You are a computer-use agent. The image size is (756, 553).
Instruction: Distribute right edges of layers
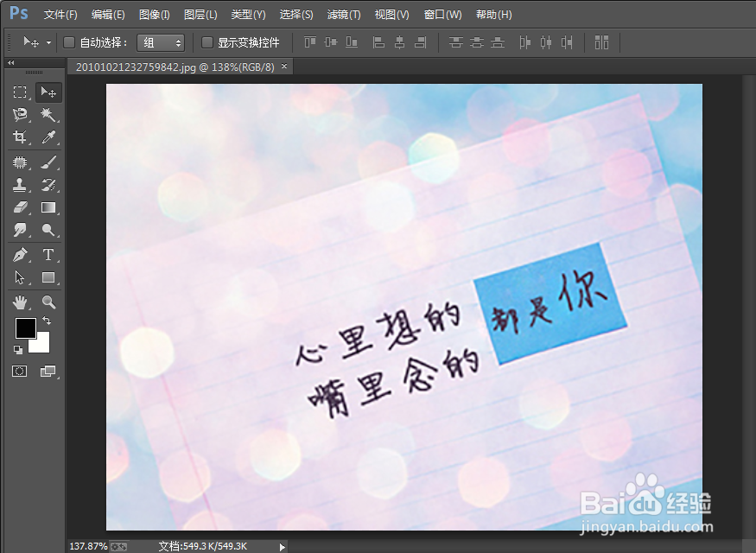click(x=567, y=42)
